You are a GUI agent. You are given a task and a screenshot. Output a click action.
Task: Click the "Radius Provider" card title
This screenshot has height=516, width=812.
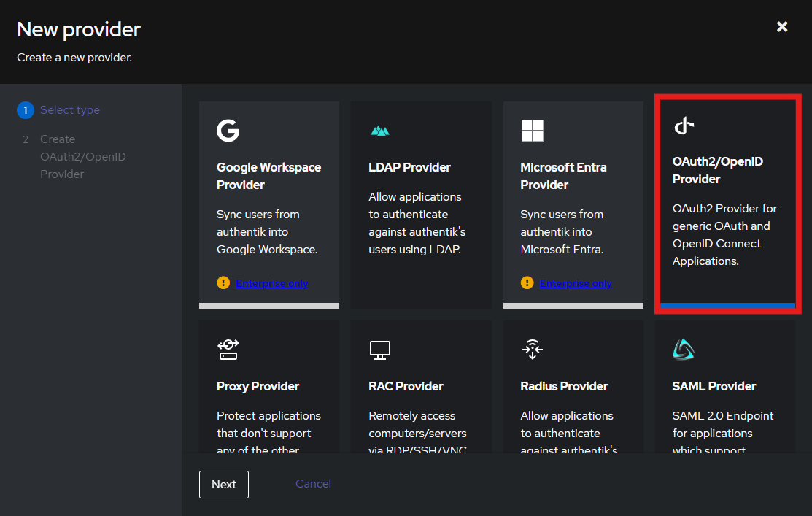pos(564,387)
